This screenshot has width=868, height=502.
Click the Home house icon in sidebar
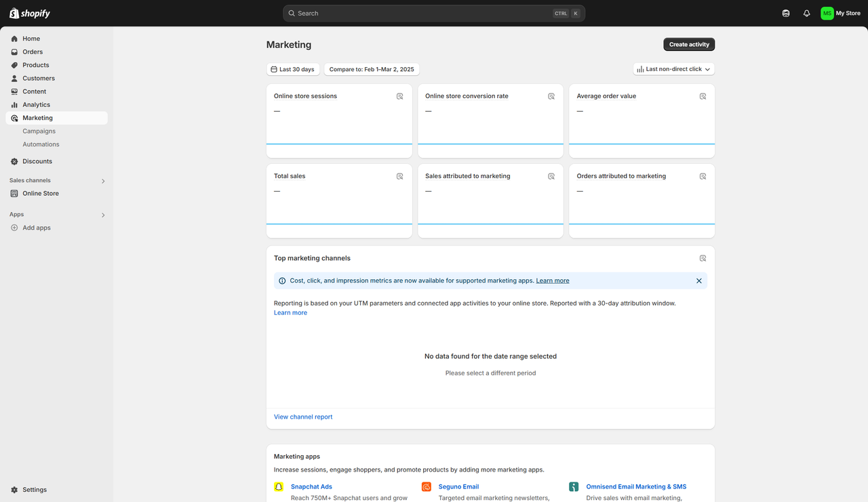point(14,39)
